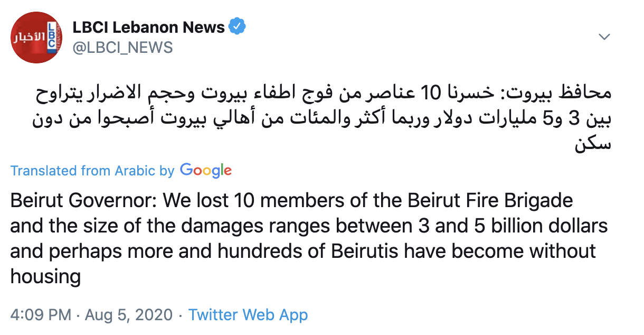Select the "Translated from Arabic by" link
Screen dimensions: 644x335
pos(92,171)
